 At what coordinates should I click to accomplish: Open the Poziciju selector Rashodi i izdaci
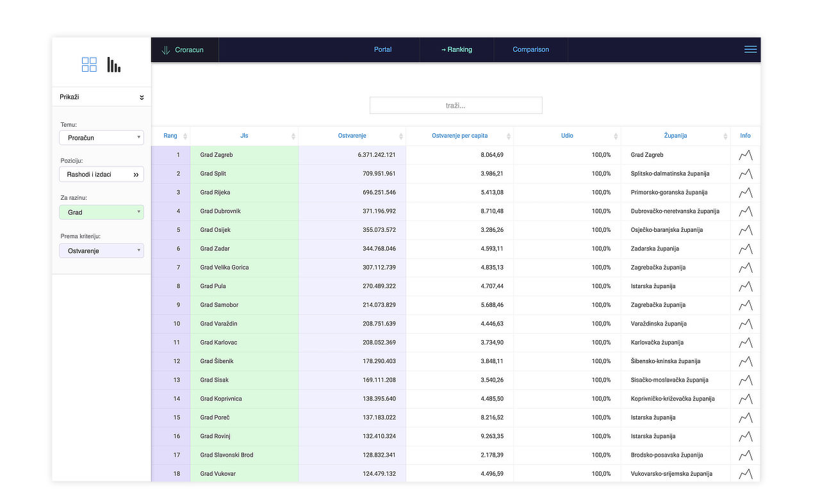[x=101, y=174]
